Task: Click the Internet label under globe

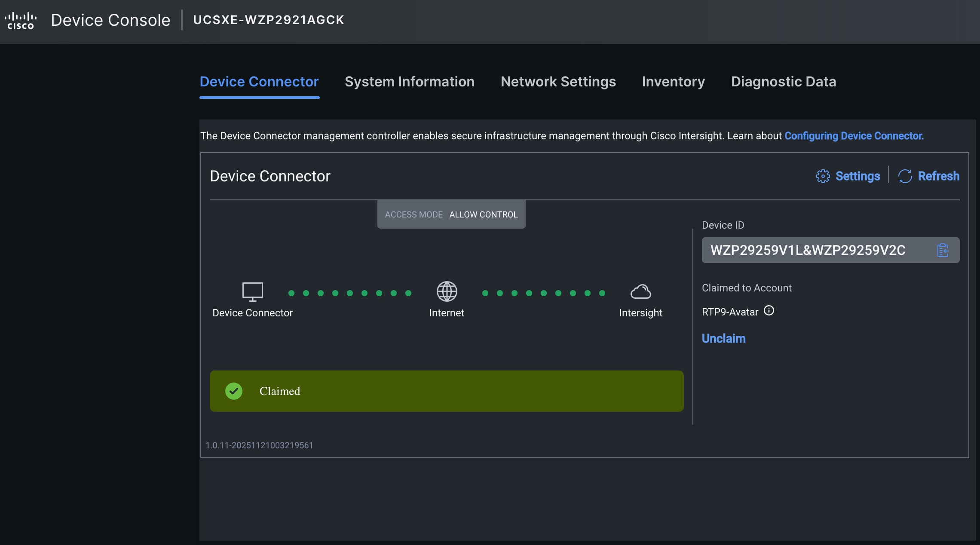Action: [x=447, y=313]
